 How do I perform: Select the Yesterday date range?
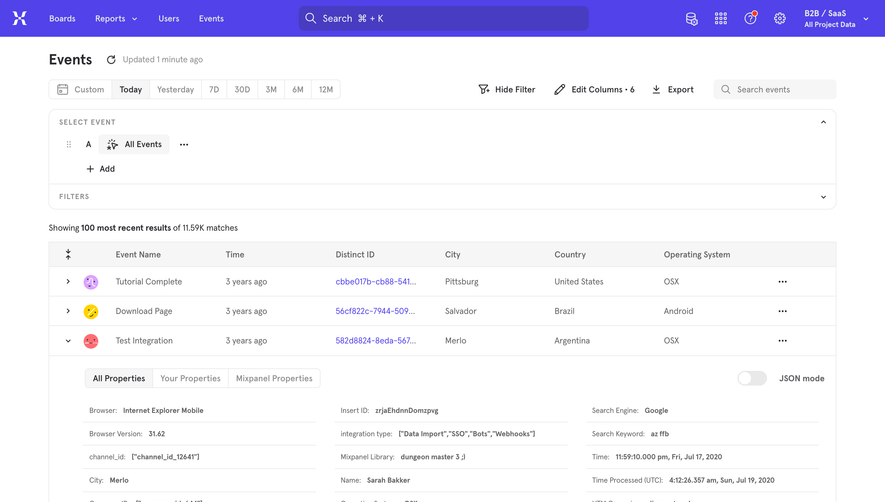(x=176, y=89)
